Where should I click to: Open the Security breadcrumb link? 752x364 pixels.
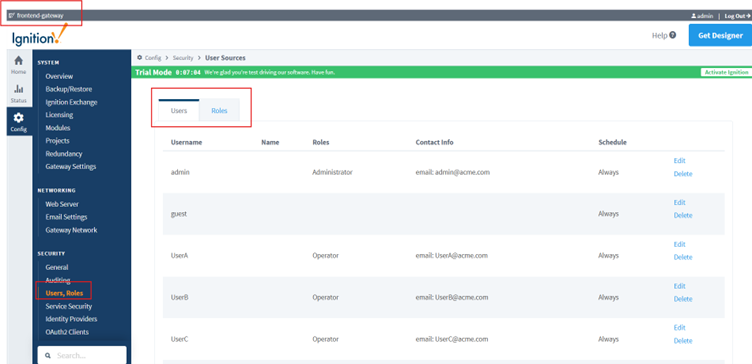[x=183, y=58]
